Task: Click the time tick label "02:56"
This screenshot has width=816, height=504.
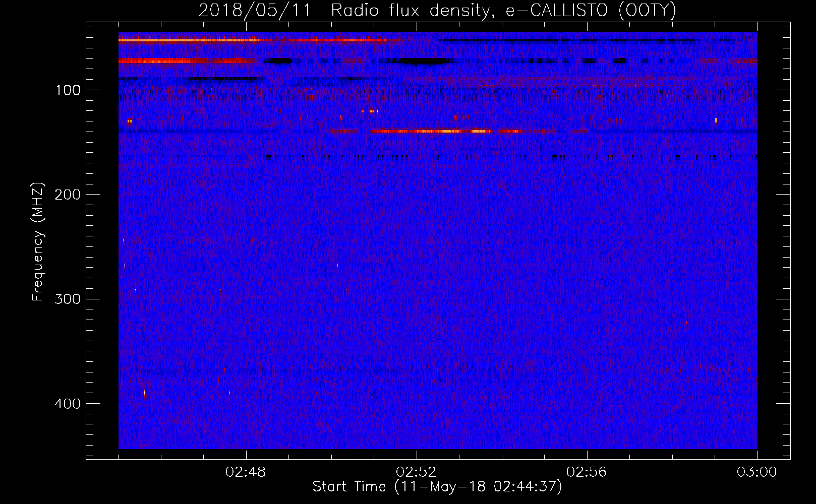Action: tap(587, 472)
